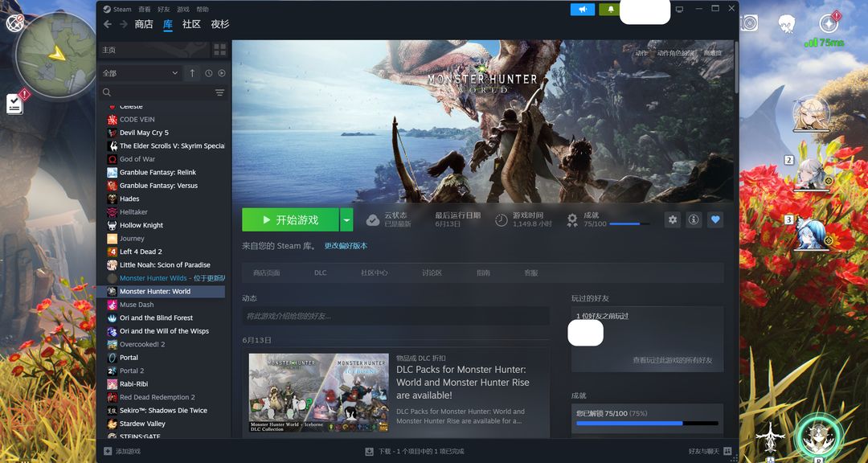Open the game settings gear icon

pos(673,220)
